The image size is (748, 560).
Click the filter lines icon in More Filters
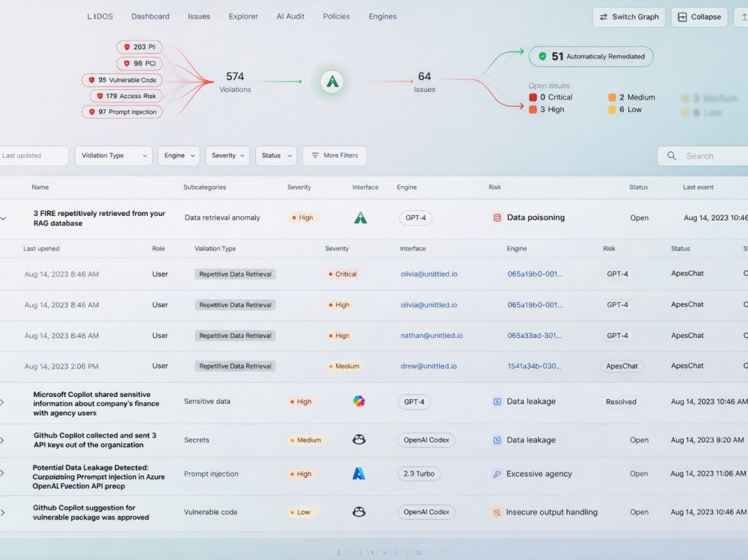tap(315, 156)
